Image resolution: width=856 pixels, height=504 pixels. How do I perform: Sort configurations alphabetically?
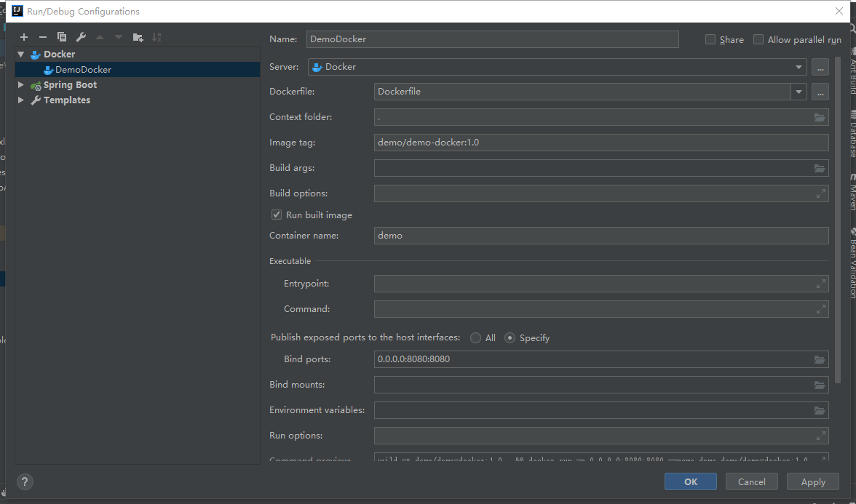point(156,37)
